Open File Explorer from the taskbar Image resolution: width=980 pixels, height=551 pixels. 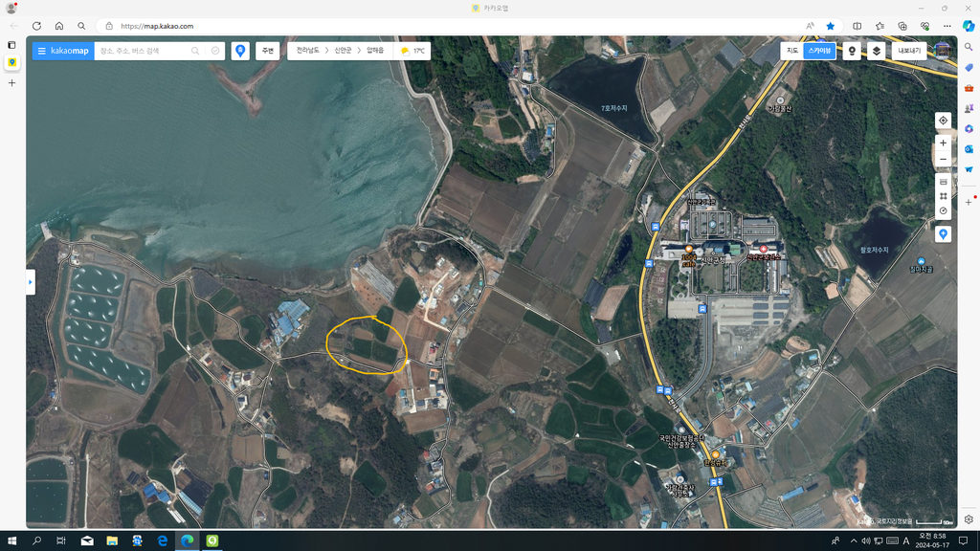click(x=112, y=540)
